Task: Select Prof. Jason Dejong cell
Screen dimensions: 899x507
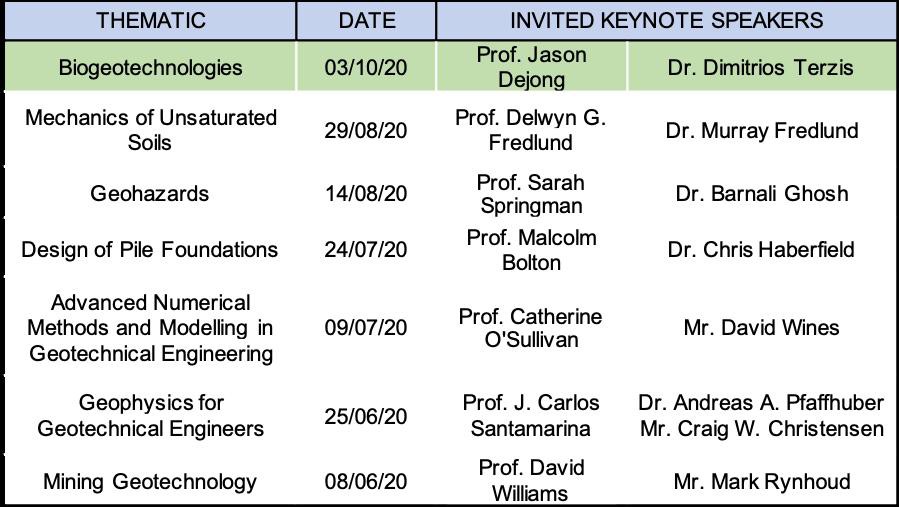Action: tap(531, 67)
